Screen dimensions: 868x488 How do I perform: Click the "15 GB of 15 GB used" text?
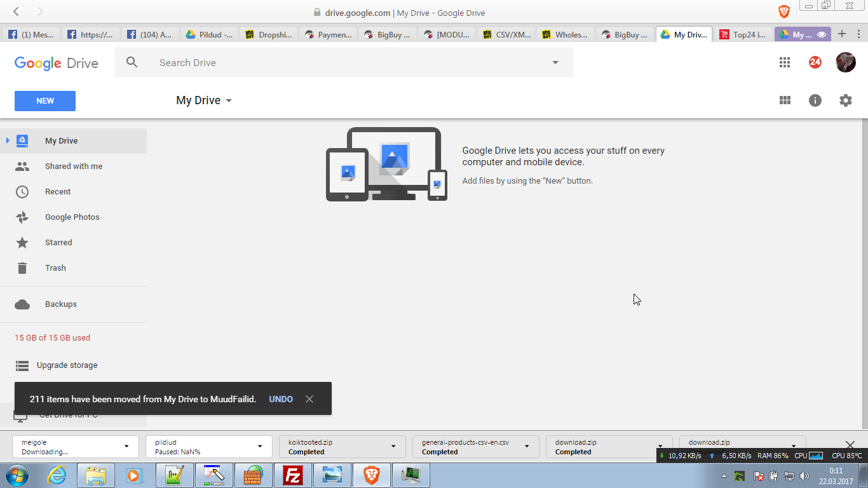(53, 338)
